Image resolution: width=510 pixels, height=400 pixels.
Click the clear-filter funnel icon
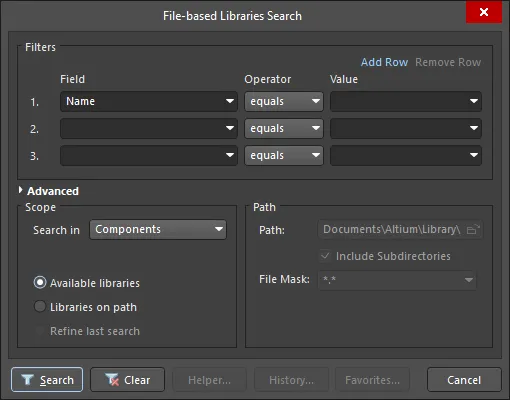tap(112, 379)
